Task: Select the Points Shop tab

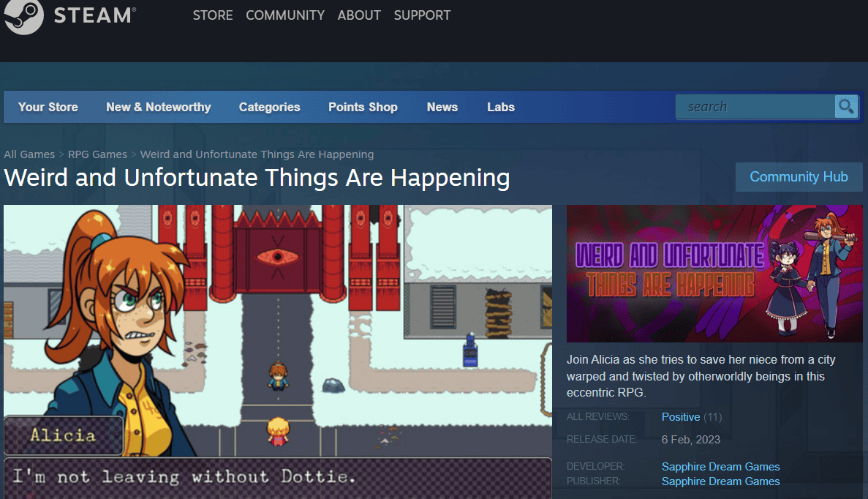Action: click(x=363, y=107)
